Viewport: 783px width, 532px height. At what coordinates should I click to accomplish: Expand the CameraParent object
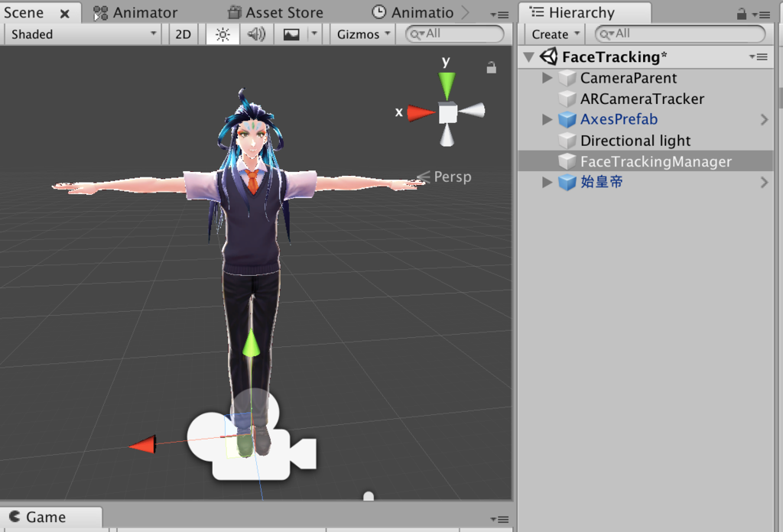coord(547,78)
